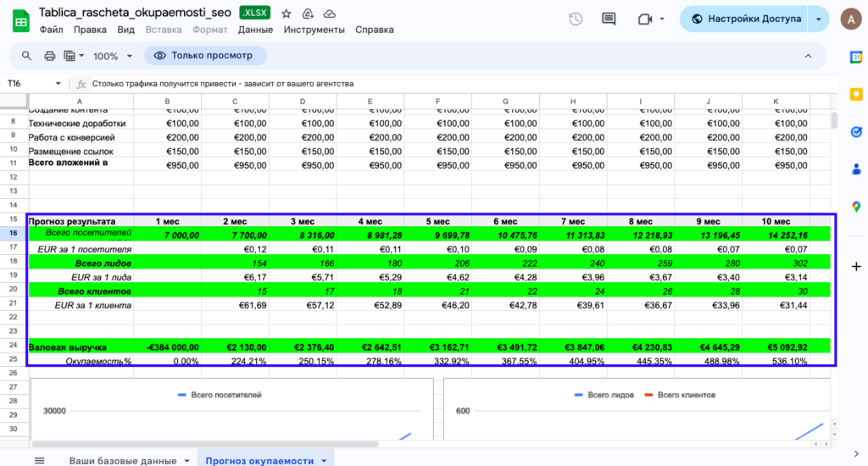Collapse the toolbar with the chevron
The image size is (868, 466).
pos(810,56)
